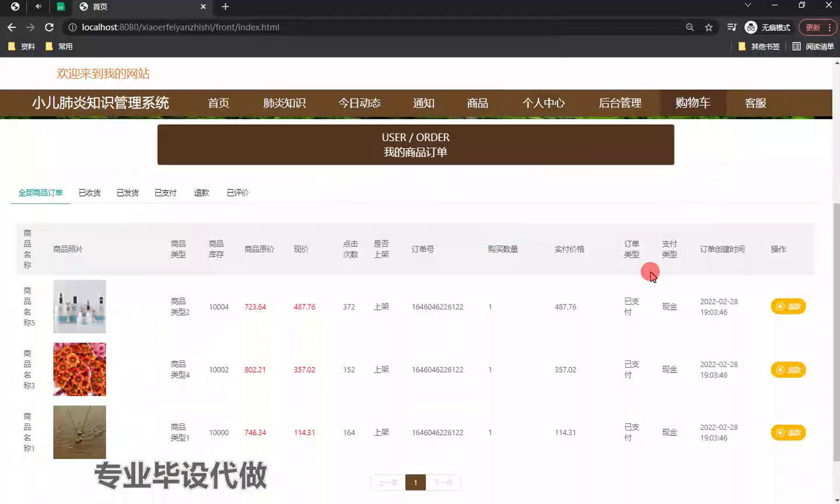The width and height of the screenshot is (840, 504).
Task: Open 客服 menu item
Action: point(755,103)
